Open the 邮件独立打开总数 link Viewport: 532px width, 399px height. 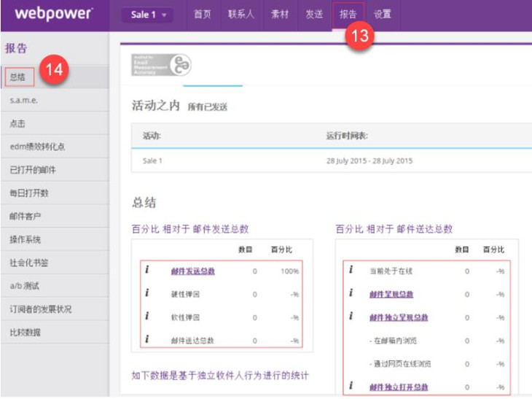[x=399, y=387]
